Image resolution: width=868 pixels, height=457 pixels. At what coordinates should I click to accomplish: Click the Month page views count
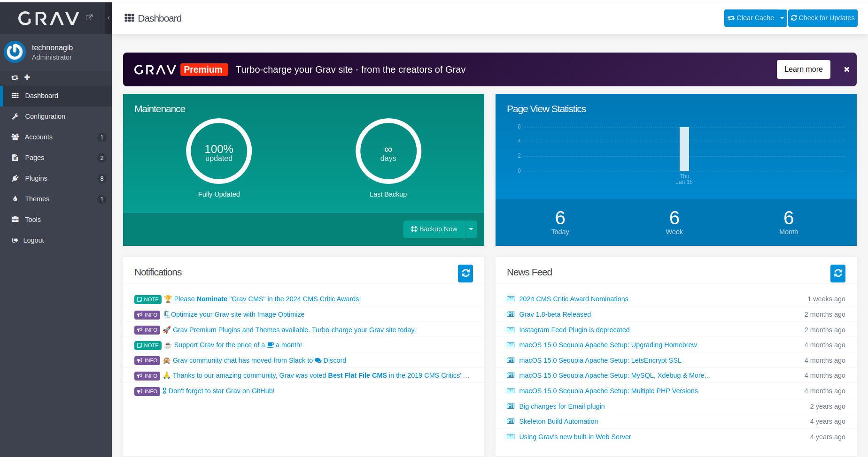coord(789,218)
